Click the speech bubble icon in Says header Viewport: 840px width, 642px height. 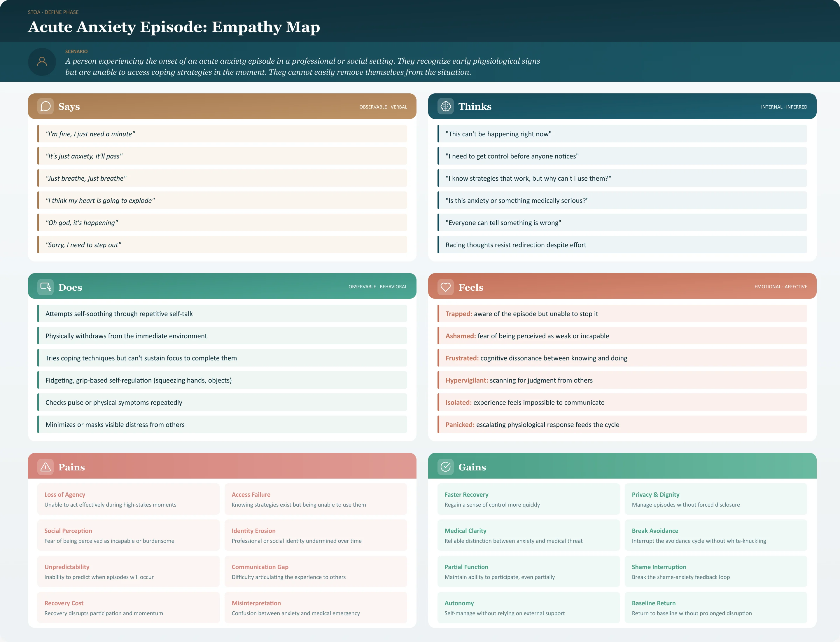(x=45, y=106)
